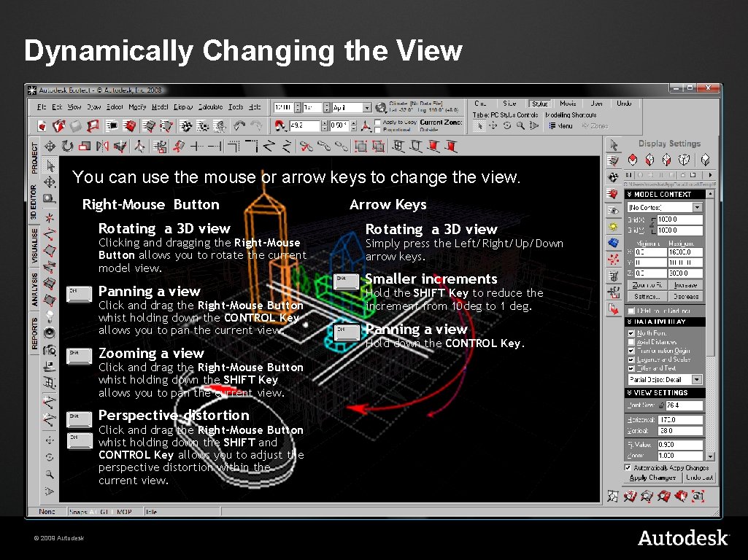Viewport: 748px width, 560px height.
Task: Enable the Axial Distances checkbox
Action: tap(630, 342)
